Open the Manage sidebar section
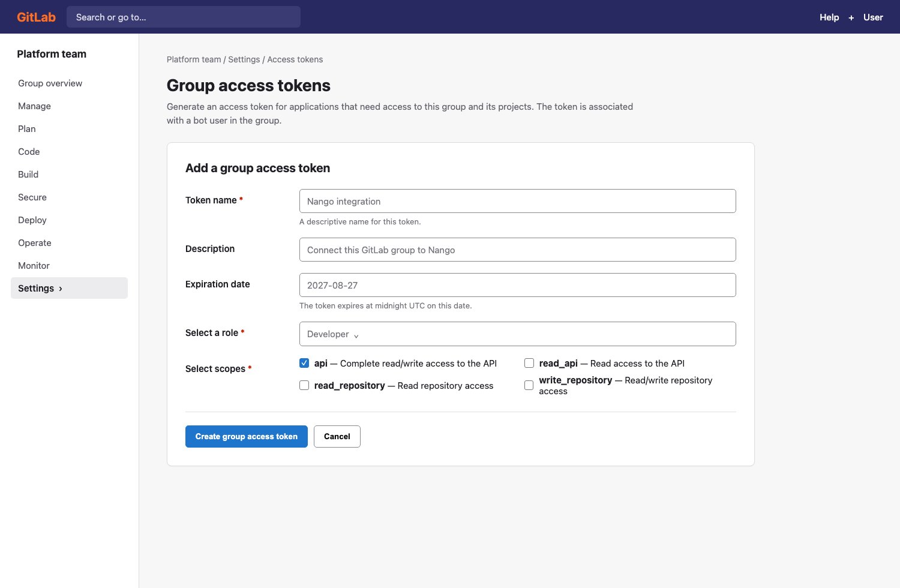900x588 pixels. [69, 106]
